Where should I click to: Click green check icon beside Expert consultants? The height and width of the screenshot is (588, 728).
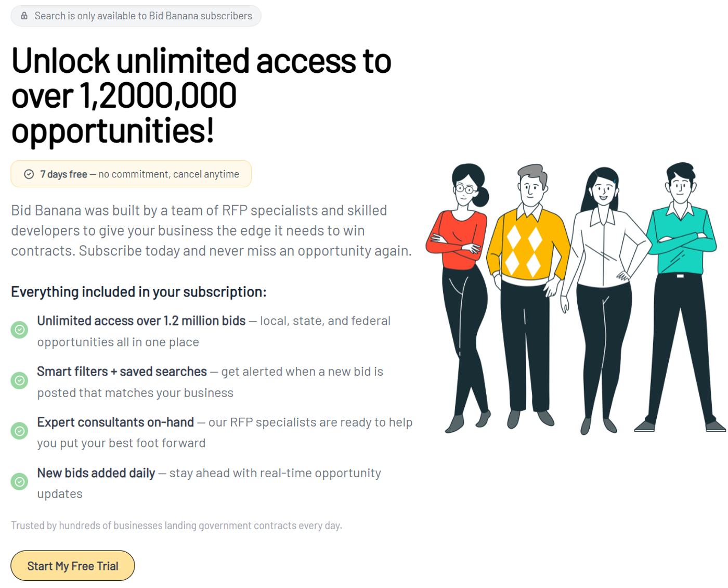tap(20, 431)
